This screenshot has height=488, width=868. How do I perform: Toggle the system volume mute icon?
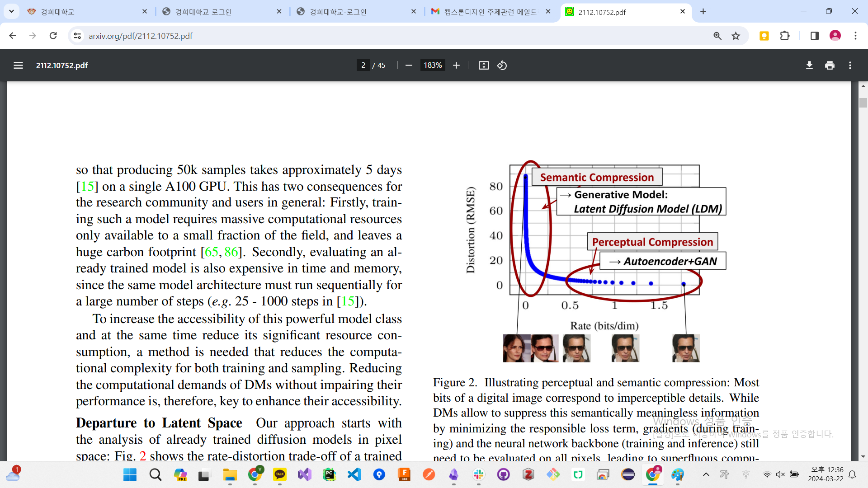click(780, 474)
